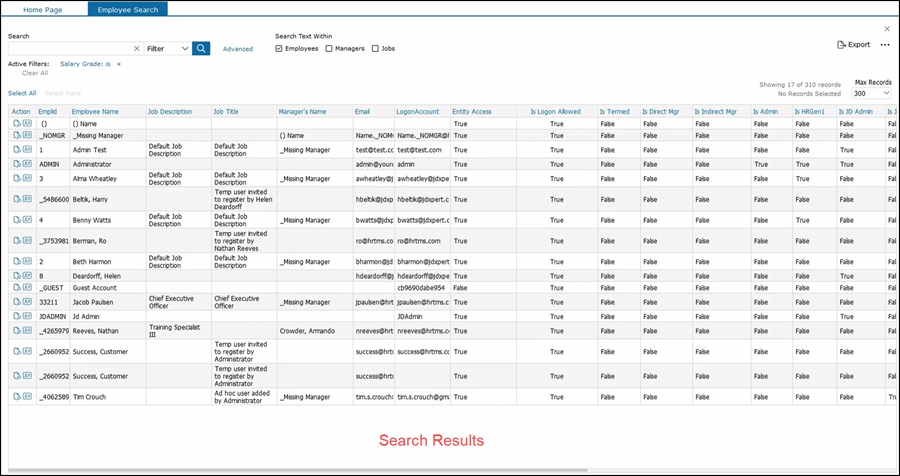
Task: Open the Filter dropdown
Action: (x=167, y=48)
